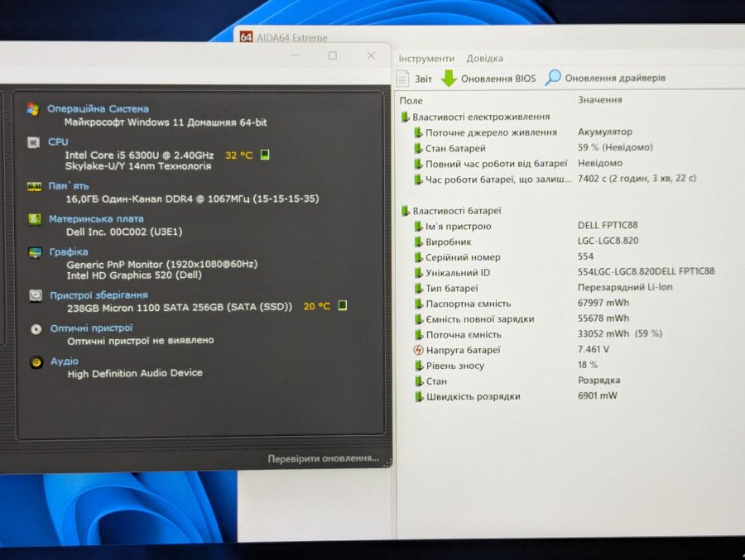
Task: Click the optical disc icon
Action: [x=36, y=329]
